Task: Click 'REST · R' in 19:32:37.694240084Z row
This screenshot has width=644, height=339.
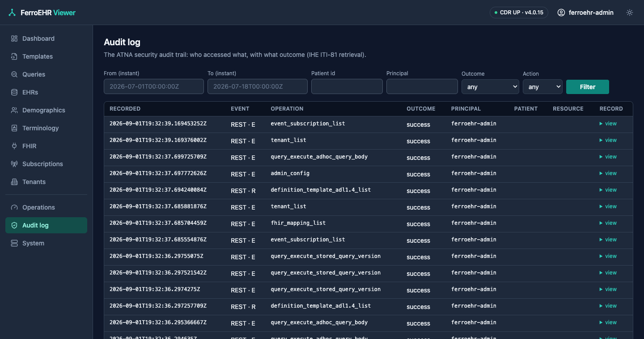Action: [243, 191]
